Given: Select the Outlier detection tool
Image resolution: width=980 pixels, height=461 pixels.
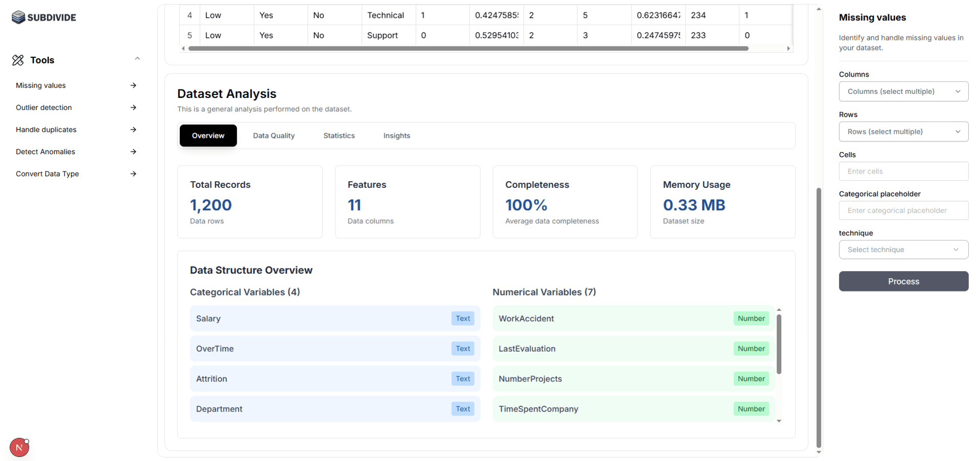Looking at the screenshot, I should pyautogui.click(x=43, y=107).
